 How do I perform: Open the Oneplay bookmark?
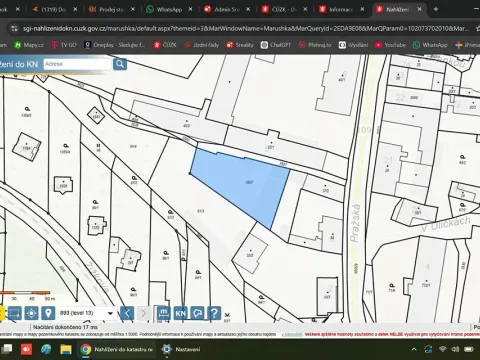coord(115,45)
